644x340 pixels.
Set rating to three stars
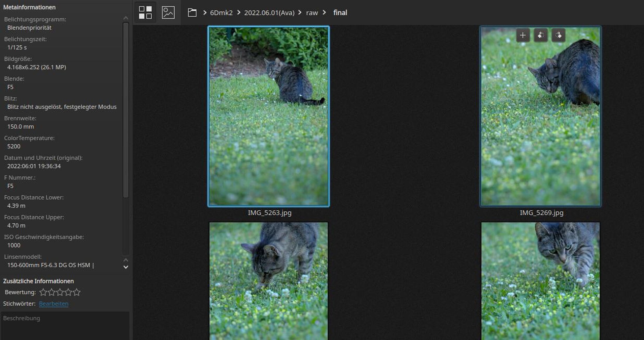click(x=60, y=292)
